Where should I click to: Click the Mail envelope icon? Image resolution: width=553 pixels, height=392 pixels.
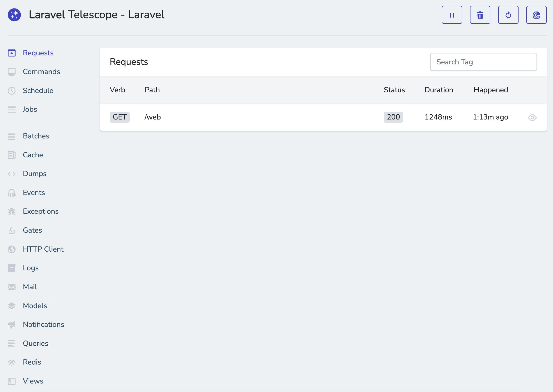tap(12, 287)
